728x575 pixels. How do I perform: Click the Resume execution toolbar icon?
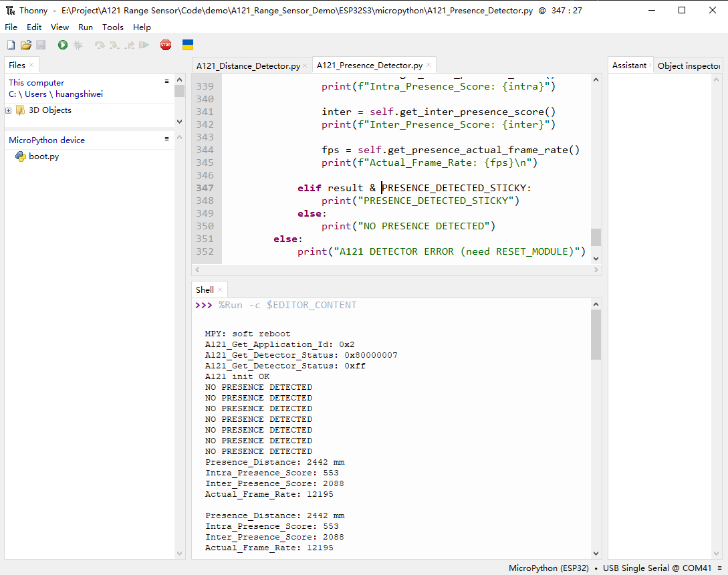tap(144, 45)
